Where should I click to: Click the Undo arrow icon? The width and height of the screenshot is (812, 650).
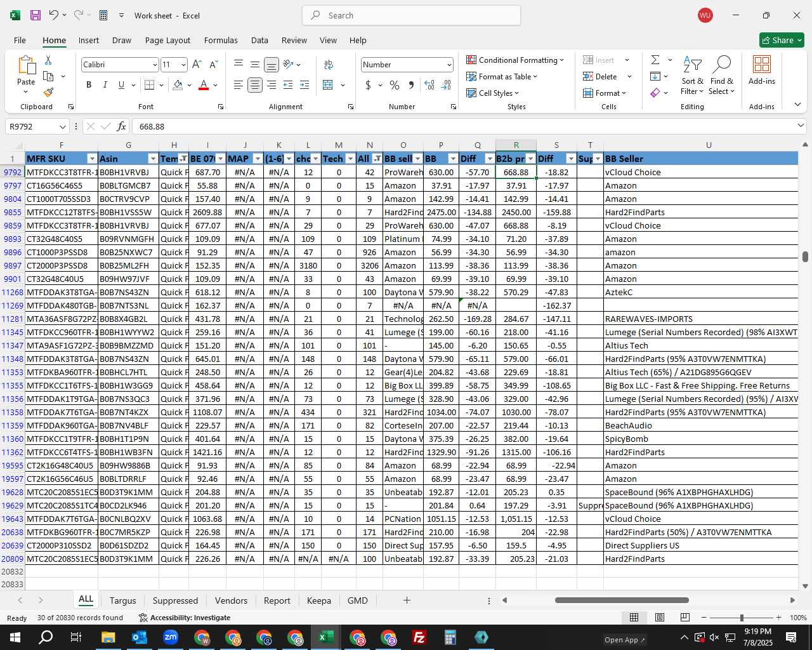tap(54, 15)
